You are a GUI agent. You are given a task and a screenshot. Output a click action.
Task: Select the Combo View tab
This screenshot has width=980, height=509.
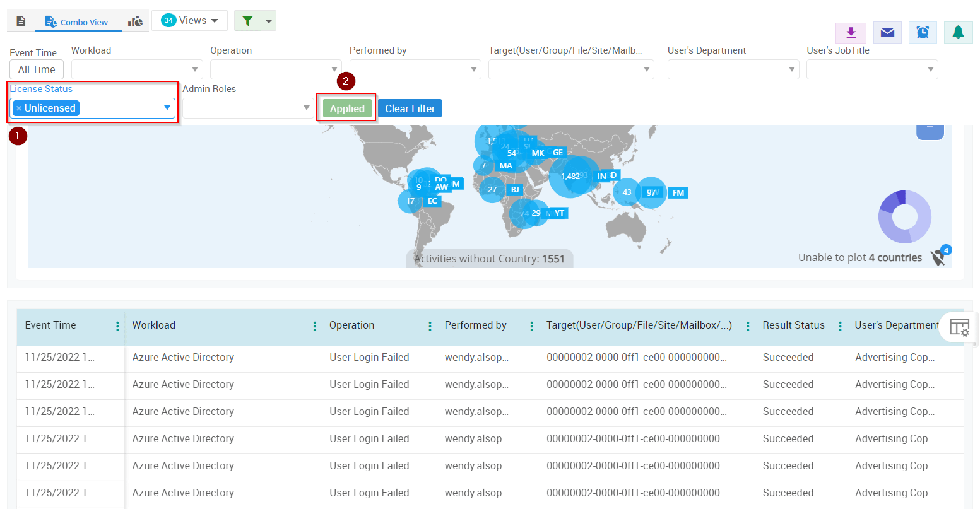[x=77, y=22]
